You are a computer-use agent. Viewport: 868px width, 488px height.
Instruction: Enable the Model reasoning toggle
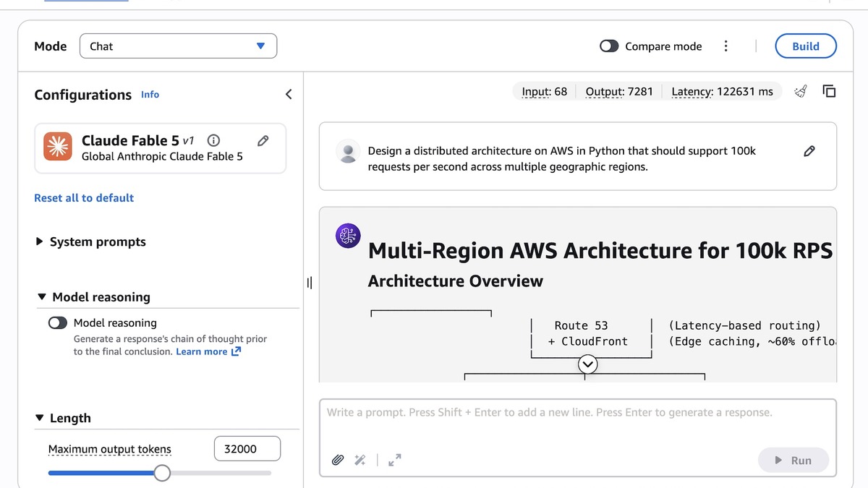pyautogui.click(x=58, y=323)
